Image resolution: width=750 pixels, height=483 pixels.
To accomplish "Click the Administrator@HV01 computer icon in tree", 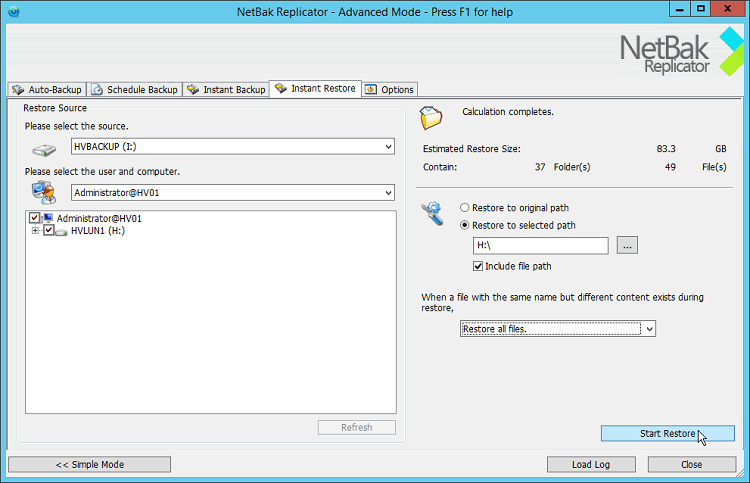I will point(48,218).
